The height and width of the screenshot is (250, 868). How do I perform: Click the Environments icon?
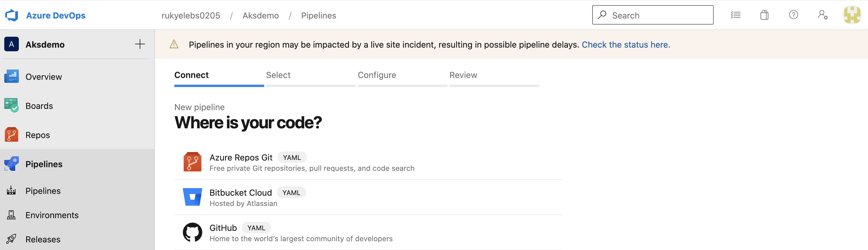click(11, 215)
